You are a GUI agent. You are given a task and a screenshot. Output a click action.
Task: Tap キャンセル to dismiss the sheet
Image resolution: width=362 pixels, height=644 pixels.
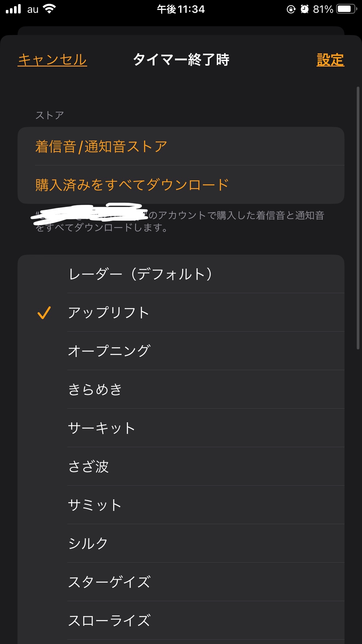pyautogui.click(x=52, y=60)
